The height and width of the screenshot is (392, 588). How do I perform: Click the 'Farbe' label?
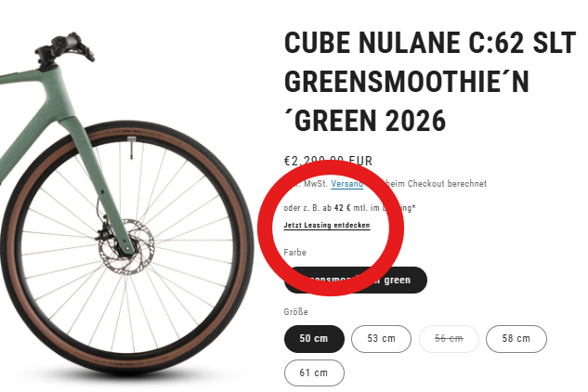(x=294, y=253)
